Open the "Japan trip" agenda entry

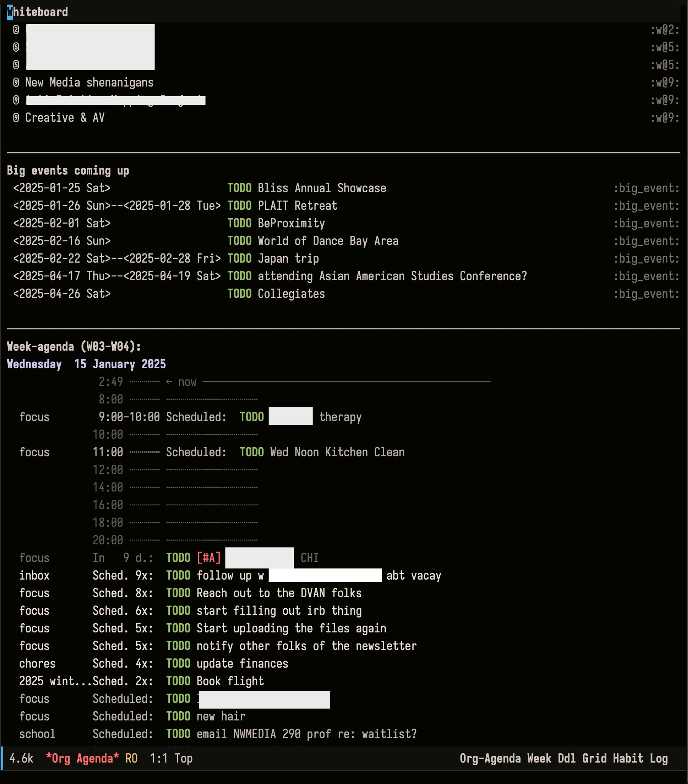[x=288, y=258]
